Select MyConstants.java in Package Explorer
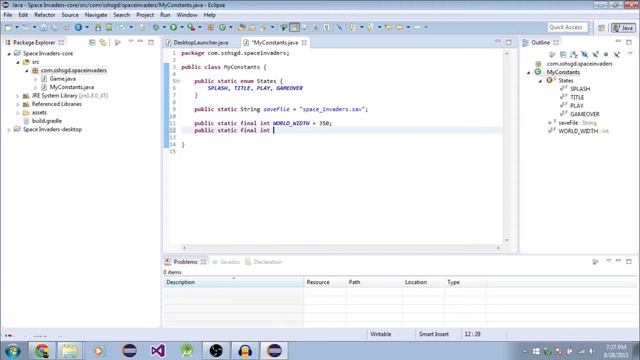Screen dimensions: 640x360 (71, 87)
